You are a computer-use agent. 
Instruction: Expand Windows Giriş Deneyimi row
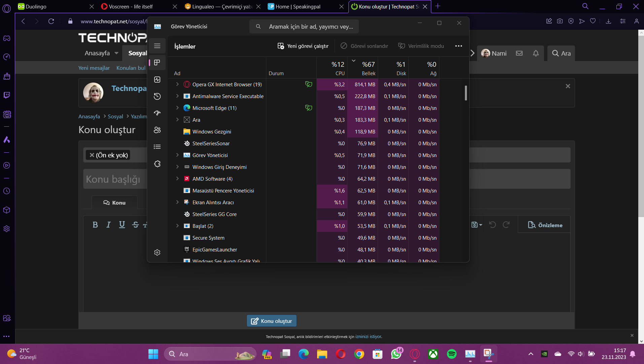(x=177, y=167)
